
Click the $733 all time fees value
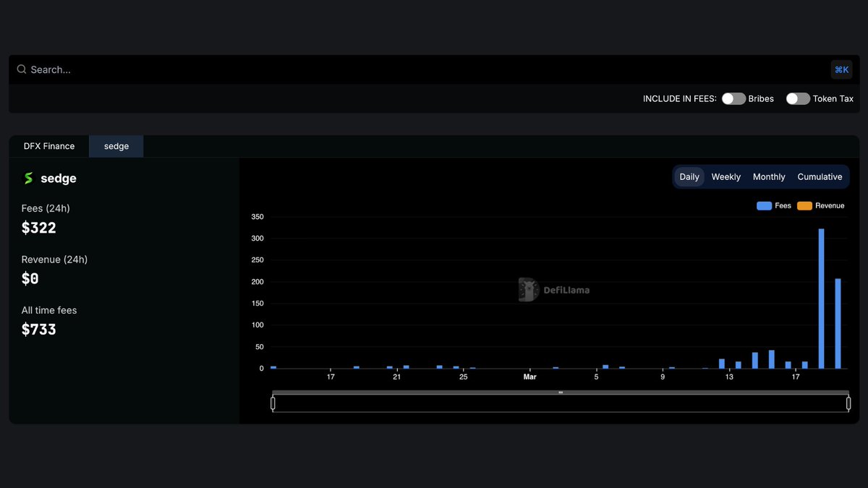39,329
